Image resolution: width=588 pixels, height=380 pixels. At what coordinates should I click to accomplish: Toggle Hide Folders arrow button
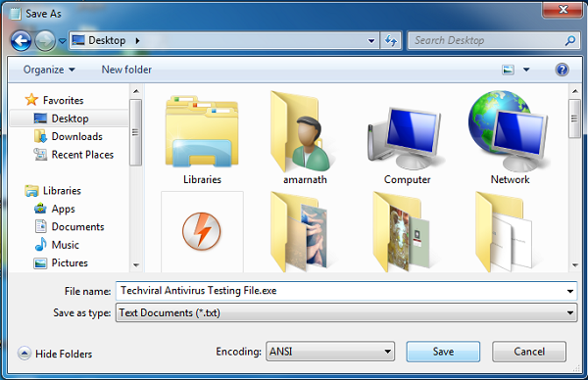[24, 354]
